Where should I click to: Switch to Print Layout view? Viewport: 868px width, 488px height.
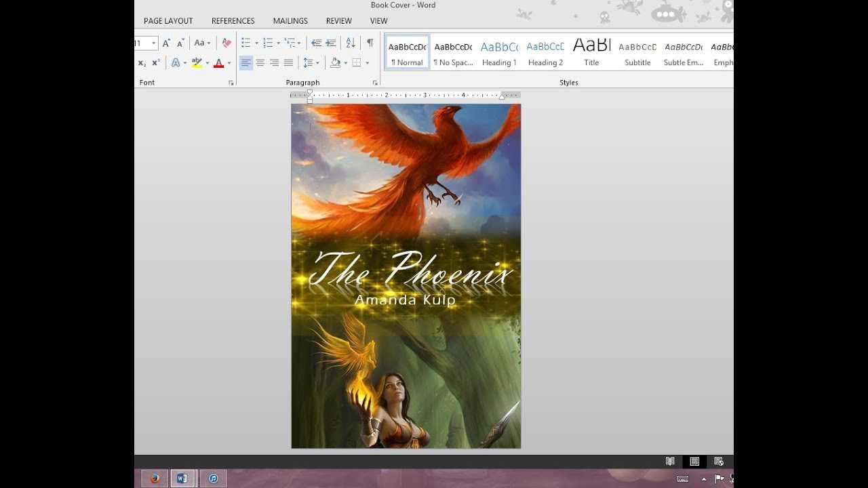pos(694,462)
